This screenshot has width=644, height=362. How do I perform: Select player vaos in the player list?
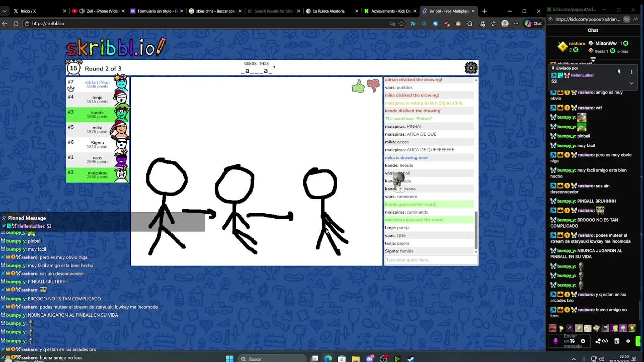[x=97, y=159]
